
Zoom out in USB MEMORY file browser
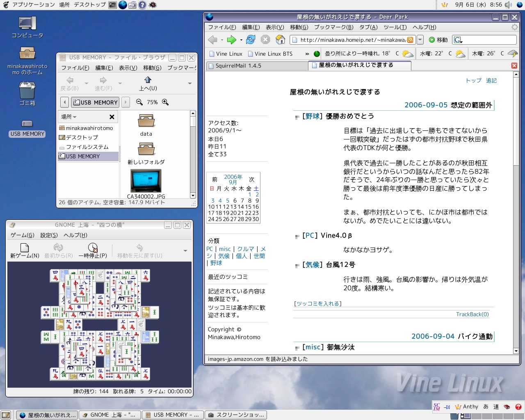[139, 102]
